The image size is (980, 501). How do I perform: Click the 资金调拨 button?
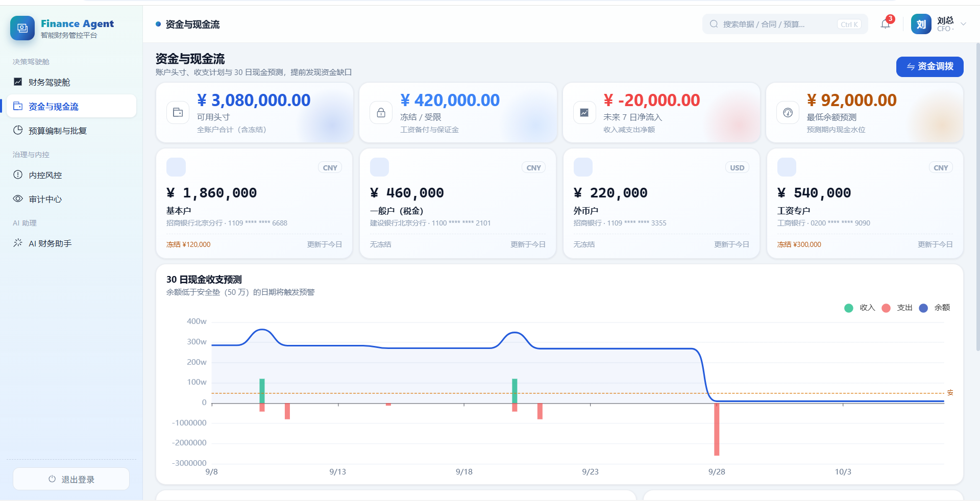[x=929, y=66]
